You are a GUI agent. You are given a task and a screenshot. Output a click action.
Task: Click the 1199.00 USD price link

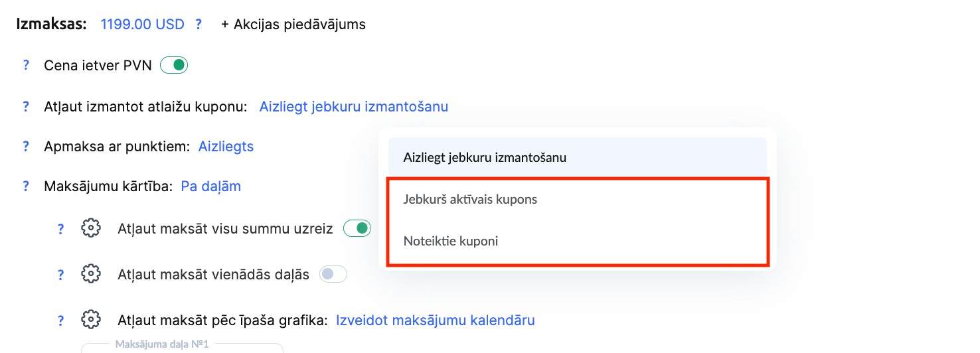coord(142,25)
